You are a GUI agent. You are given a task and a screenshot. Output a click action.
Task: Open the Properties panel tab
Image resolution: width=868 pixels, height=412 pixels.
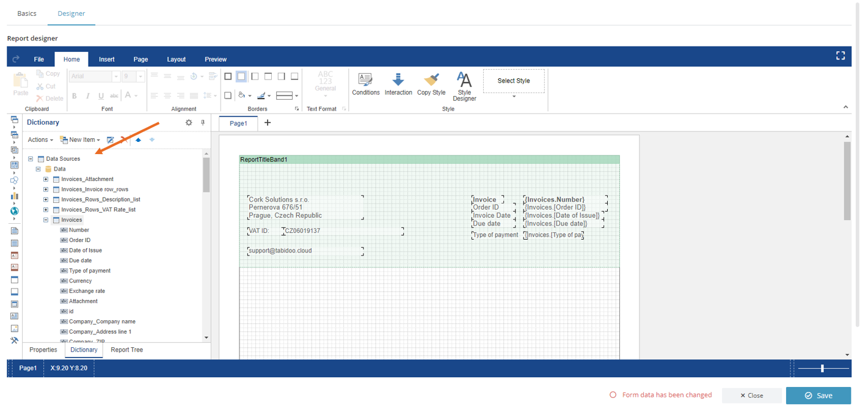click(43, 350)
